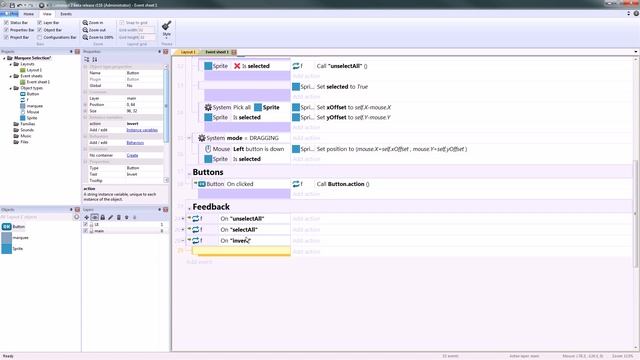Click the Create container link in Properties
Screen dimensions: 640x360
[132, 156]
